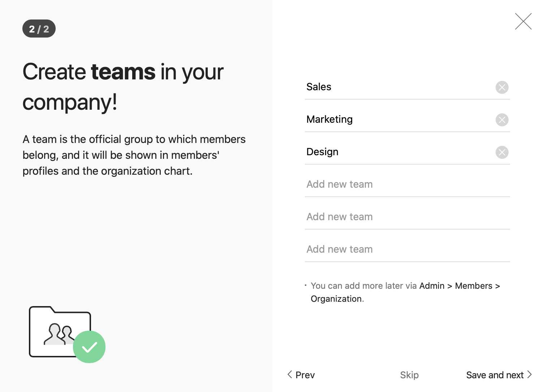The height and width of the screenshot is (392, 544).
Task: Click the right chevron after Save and next
Action: coord(530,374)
